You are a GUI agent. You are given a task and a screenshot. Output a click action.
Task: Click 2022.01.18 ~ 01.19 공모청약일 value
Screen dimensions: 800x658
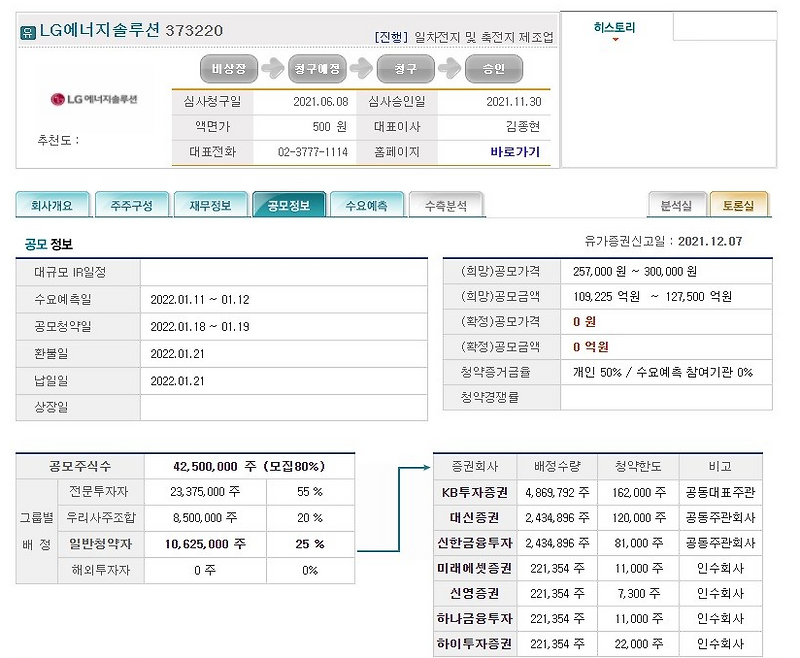pos(200,327)
